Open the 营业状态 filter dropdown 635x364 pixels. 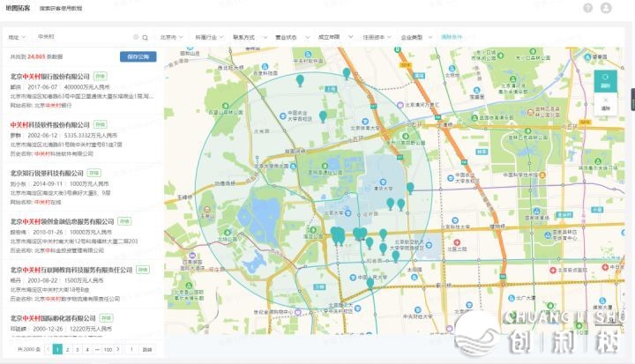tap(292, 37)
